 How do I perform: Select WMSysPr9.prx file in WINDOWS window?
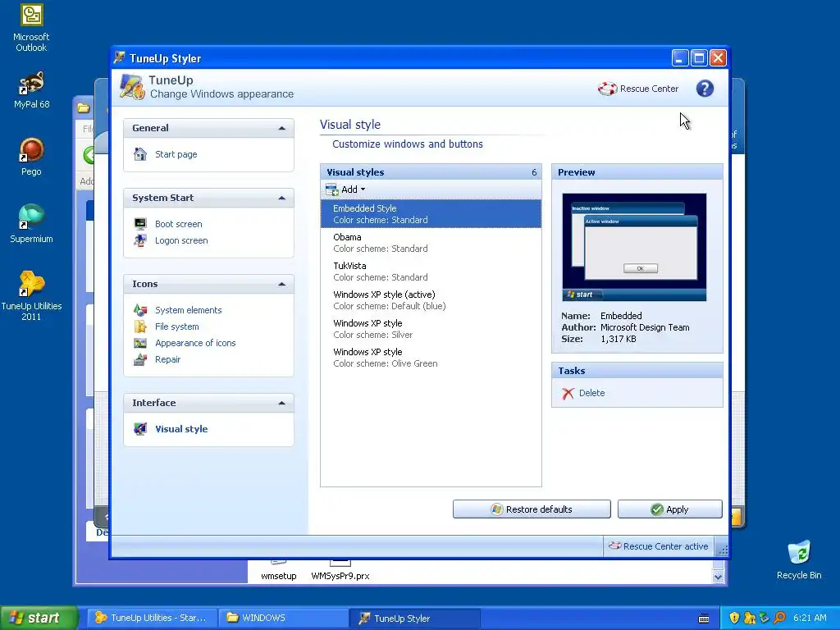click(x=340, y=570)
